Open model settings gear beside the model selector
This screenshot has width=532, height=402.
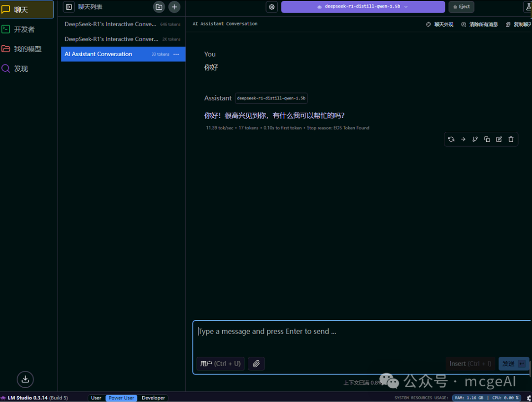[271, 7]
